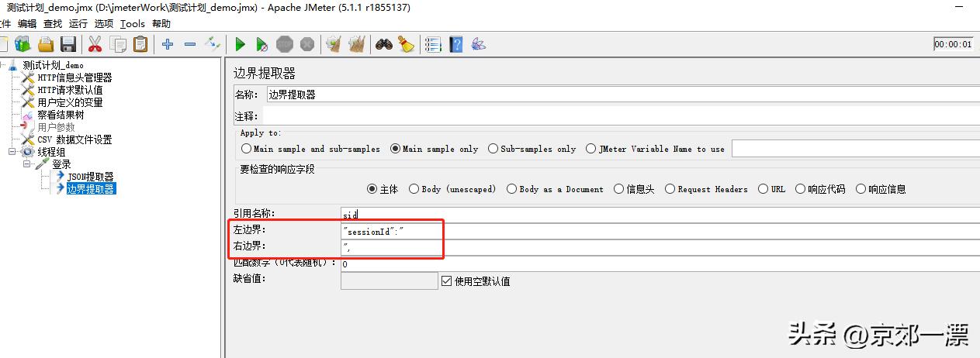Click Start no pauses play icon
This screenshot has width=980, height=358.
pos(262,44)
